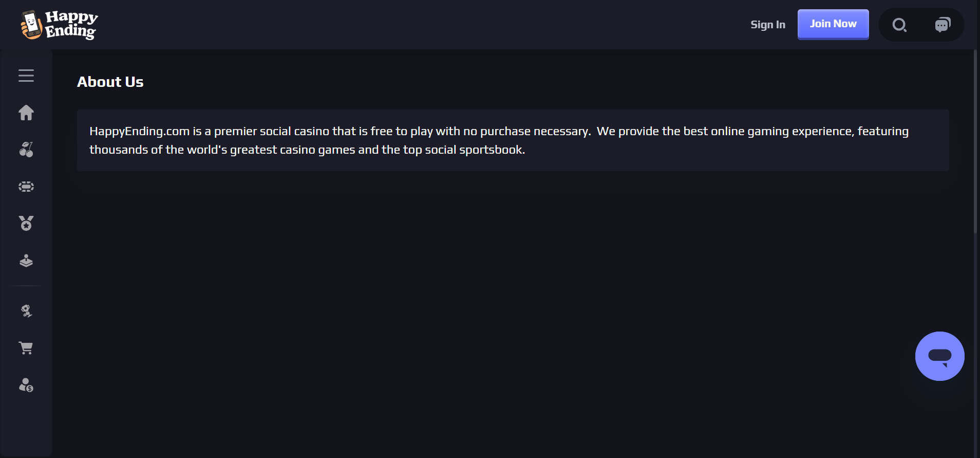The width and height of the screenshot is (980, 458).
Task: Click the user-with-dollar referral icon
Action: coord(26,385)
